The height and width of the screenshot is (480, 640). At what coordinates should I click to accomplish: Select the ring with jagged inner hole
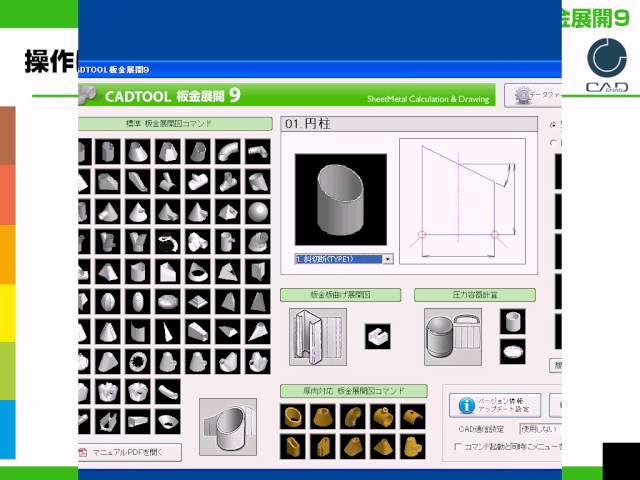click(138, 362)
